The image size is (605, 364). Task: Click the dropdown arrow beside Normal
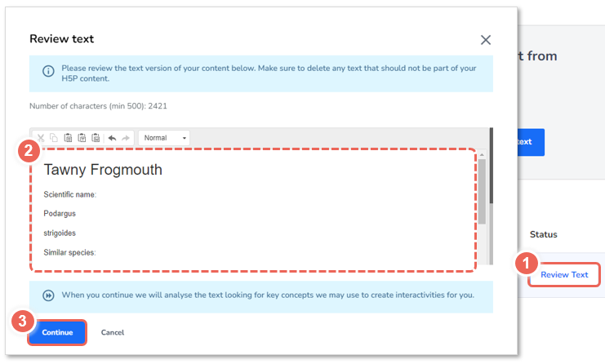click(185, 138)
